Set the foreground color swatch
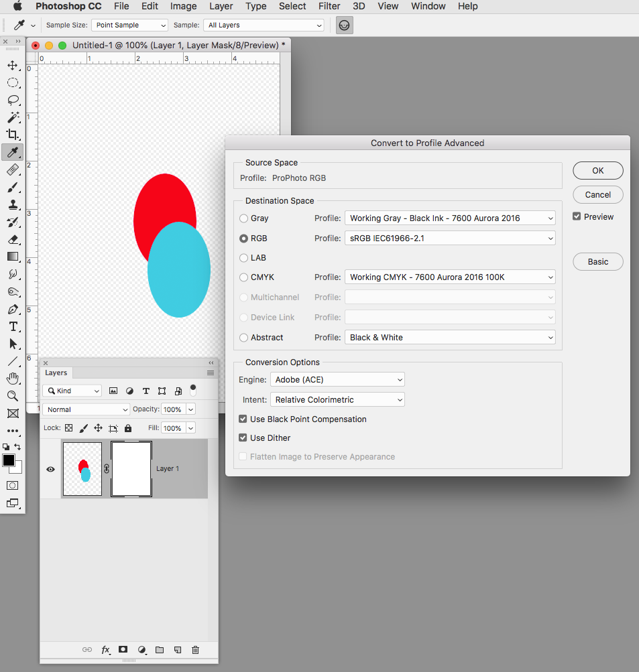This screenshot has width=639, height=672. tap(9, 460)
